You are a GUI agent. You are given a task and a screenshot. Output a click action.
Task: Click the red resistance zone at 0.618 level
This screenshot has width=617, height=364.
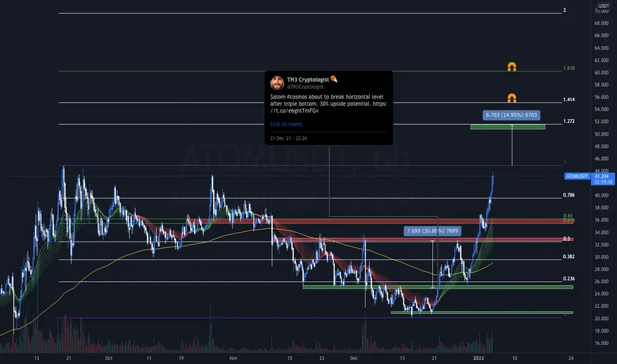[381, 221]
